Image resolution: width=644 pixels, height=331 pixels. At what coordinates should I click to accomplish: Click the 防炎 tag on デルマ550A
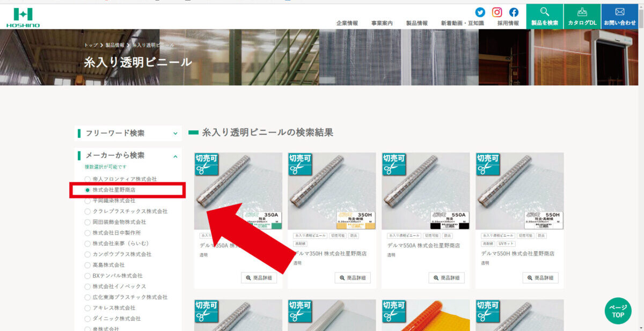(x=448, y=236)
